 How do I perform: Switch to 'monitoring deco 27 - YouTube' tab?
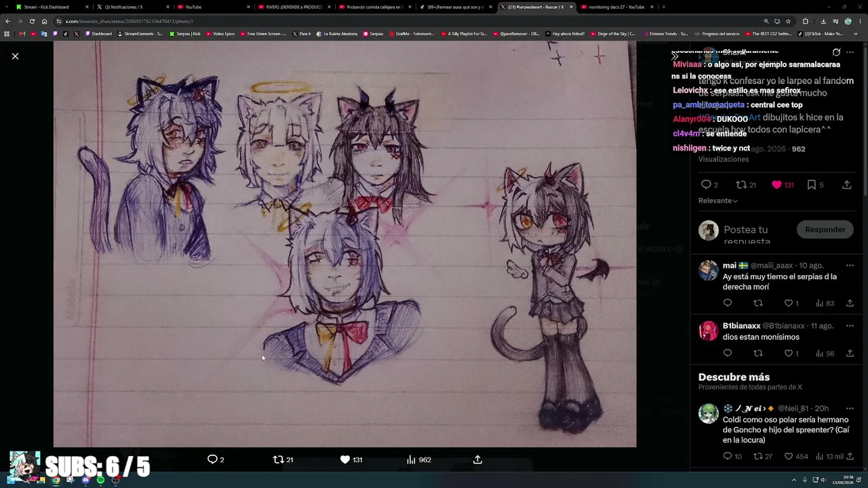(x=616, y=7)
